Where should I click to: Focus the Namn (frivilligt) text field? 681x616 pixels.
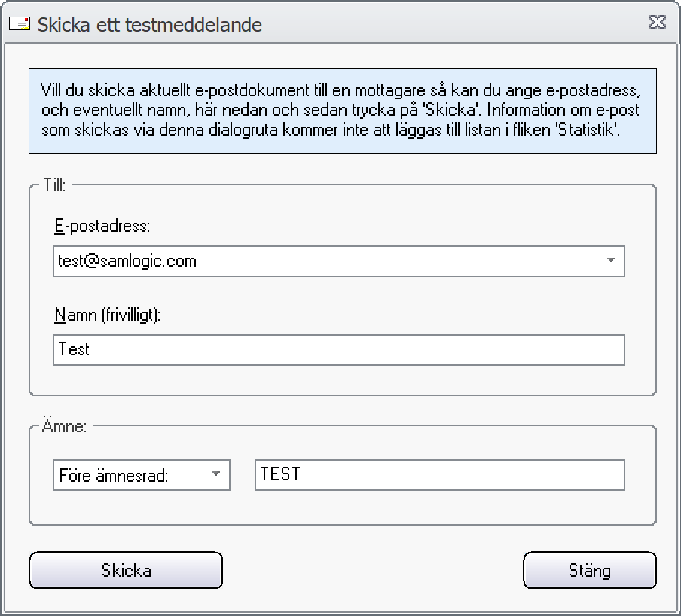pyautogui.click(x=339, y=350)
